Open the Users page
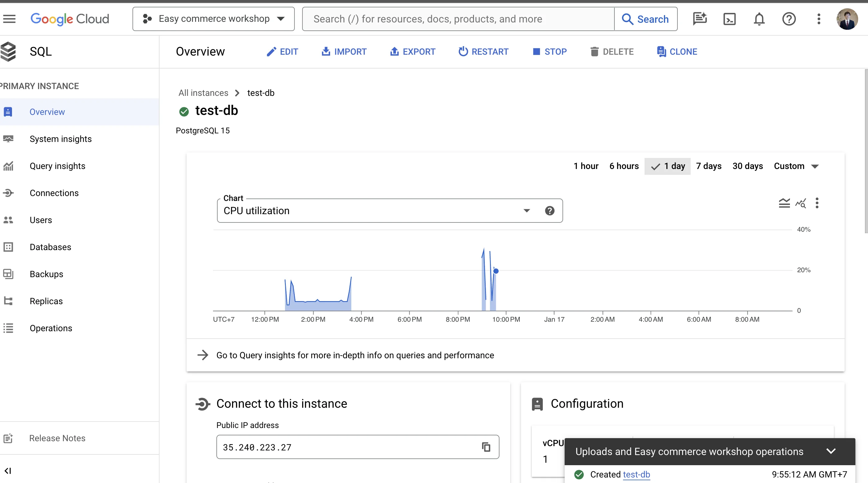The height and width of the screenshot is (483, 868). click(80, 220)
